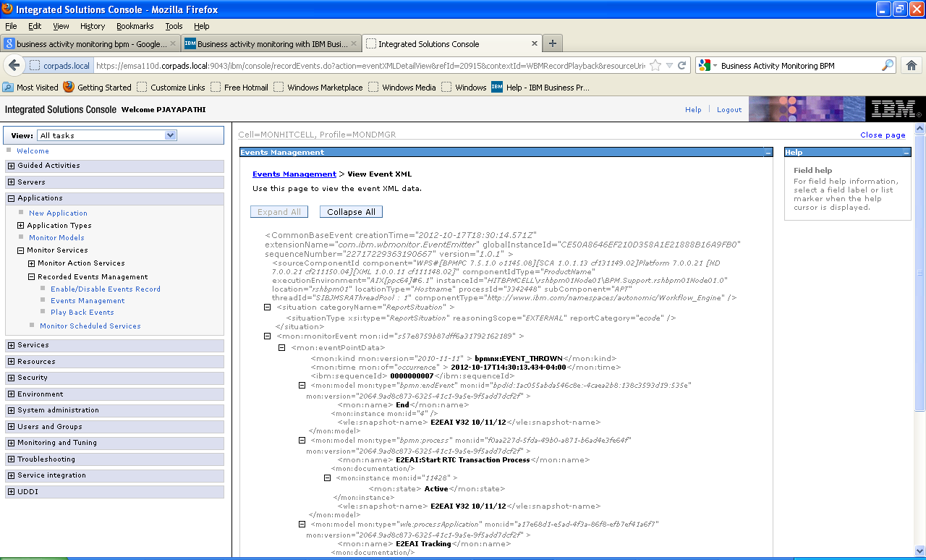Open the File menu

(11, 26)
